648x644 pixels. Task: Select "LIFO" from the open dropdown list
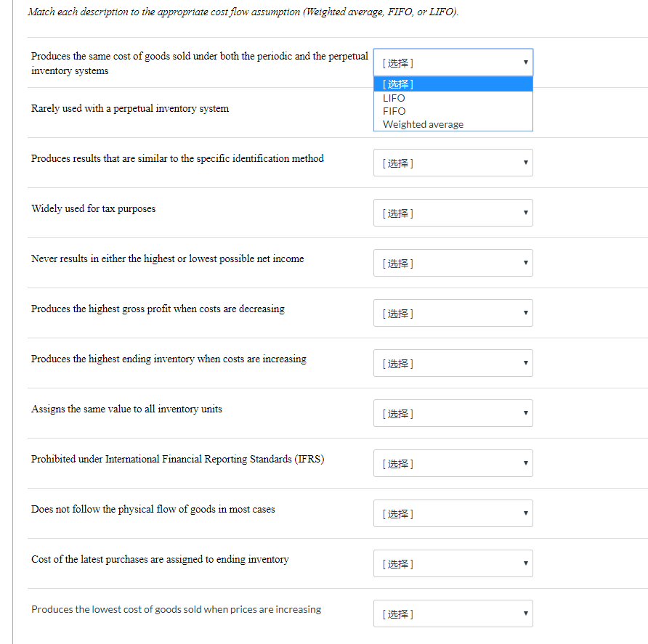392,97
